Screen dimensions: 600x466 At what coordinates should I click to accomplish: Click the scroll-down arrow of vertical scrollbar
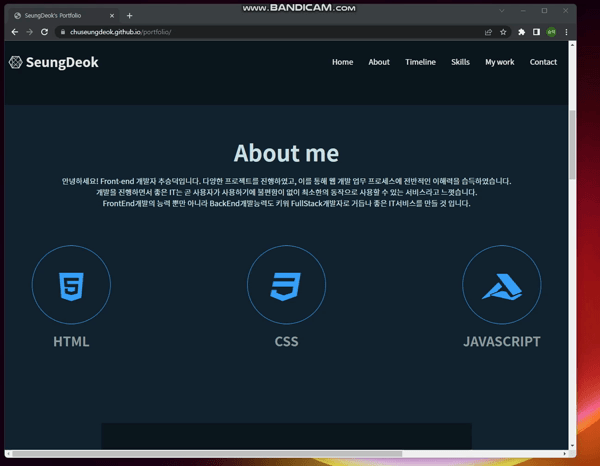pos(572,446)
